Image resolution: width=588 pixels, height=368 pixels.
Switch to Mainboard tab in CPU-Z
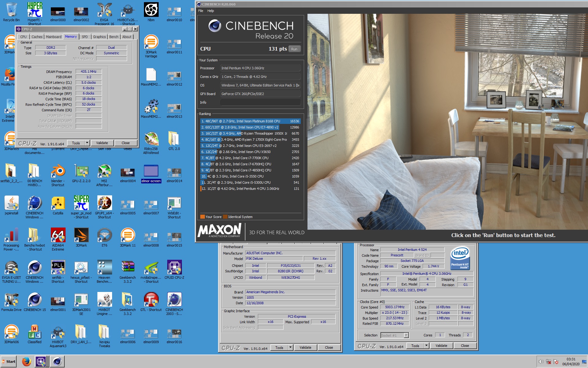point(54,37)
